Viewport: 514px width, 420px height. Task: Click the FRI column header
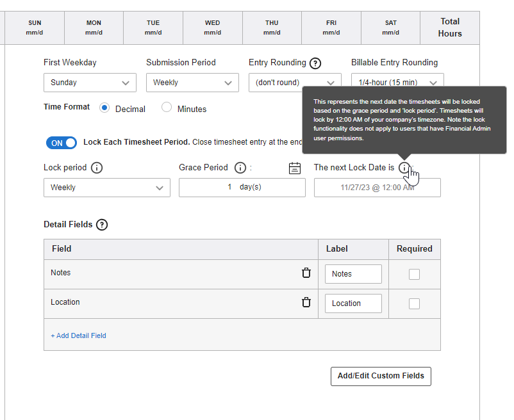point(331,28)
